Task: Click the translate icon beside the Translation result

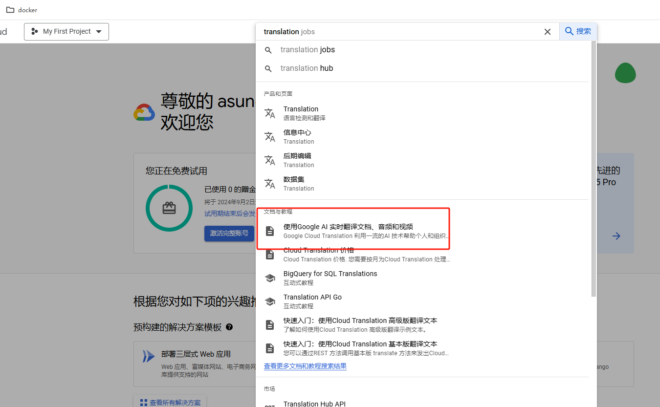Action: (270, 113)
